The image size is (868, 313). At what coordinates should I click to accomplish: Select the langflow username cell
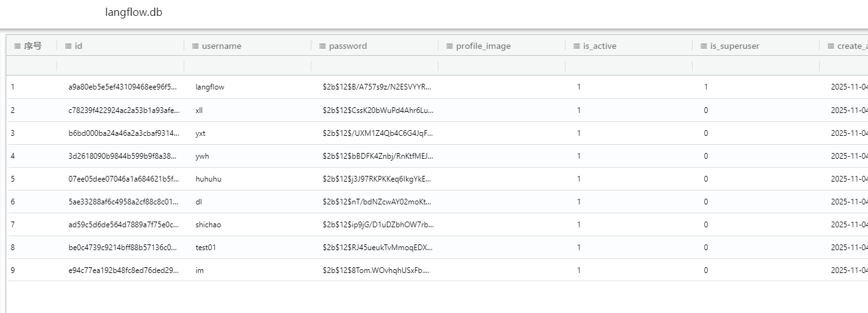(x=210, y=87)
